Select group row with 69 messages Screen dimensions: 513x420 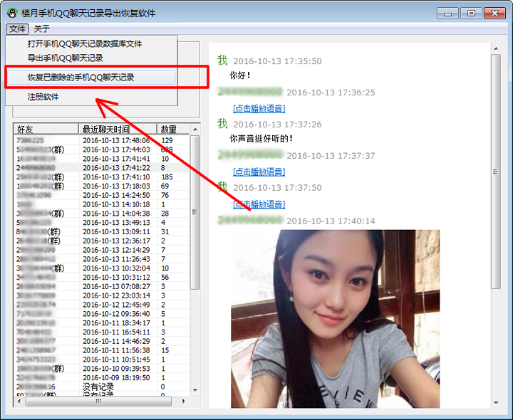pos(101,186)
